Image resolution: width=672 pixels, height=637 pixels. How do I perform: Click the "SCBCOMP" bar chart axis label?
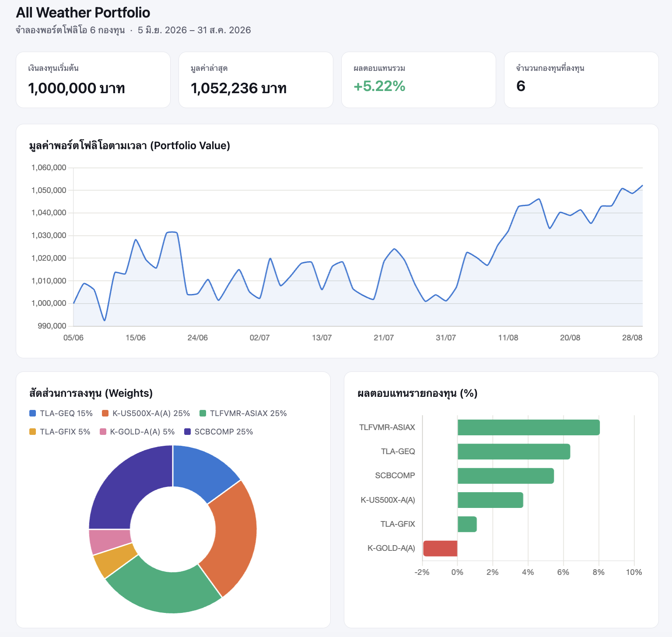(395, 476)
